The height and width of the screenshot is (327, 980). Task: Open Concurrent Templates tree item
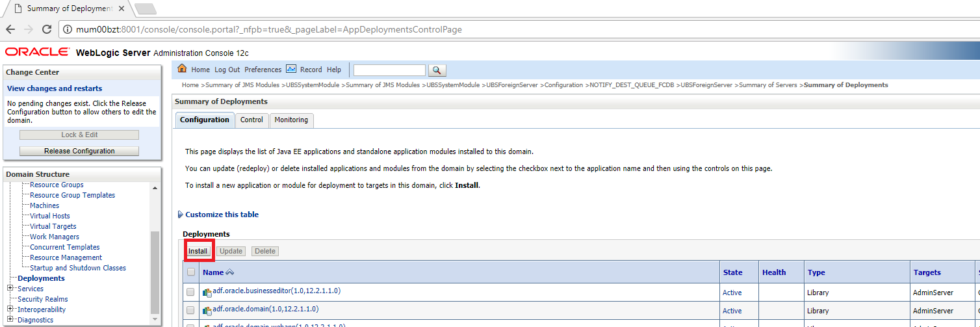[65, 247]
